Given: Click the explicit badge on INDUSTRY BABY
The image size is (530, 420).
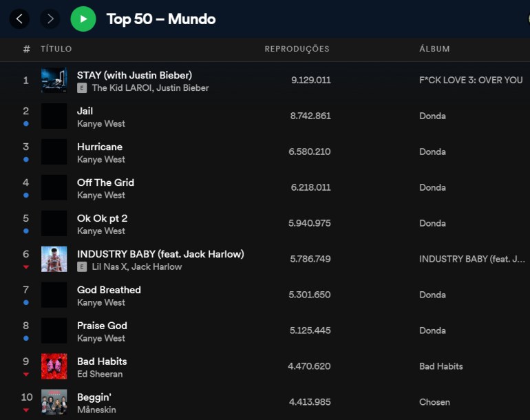Looking at the screenshot, I should pos(82,267).
